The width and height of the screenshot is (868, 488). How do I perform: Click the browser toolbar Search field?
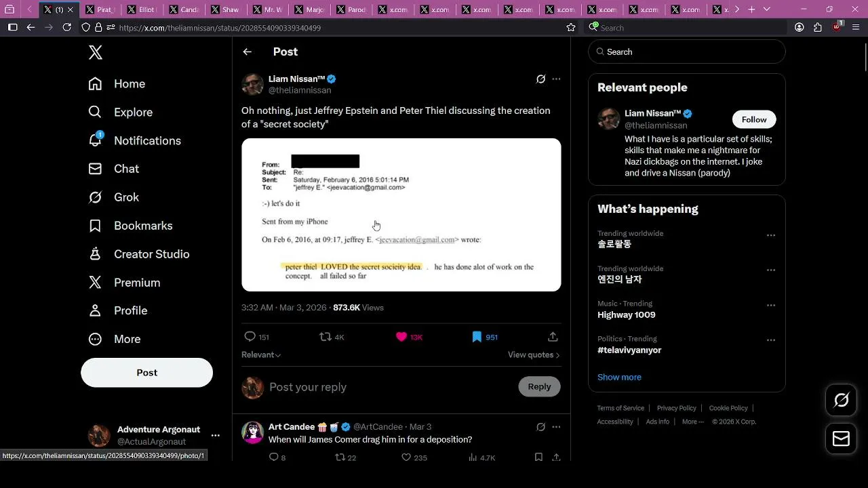pyautogui.click(x=686, y=28)
